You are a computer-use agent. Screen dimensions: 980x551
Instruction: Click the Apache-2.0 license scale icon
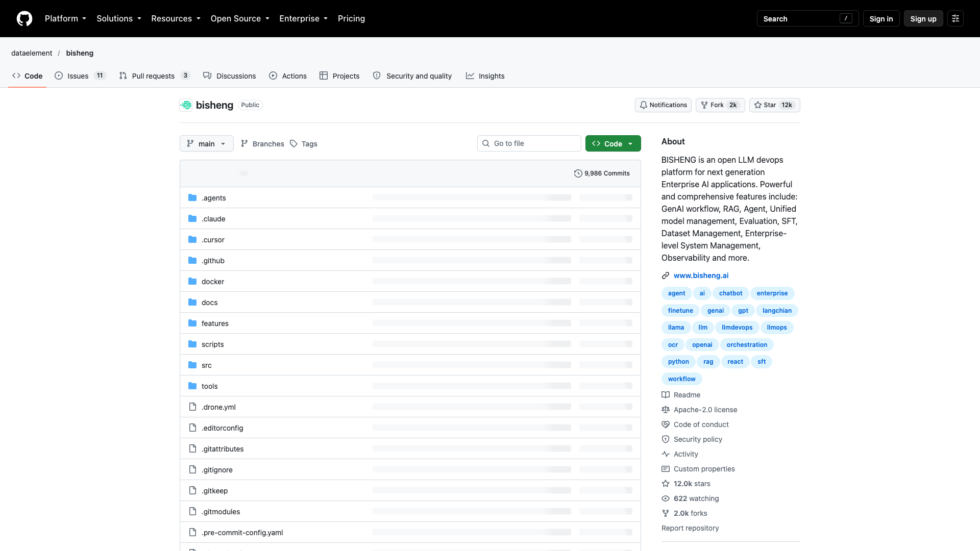pos(666,410)
